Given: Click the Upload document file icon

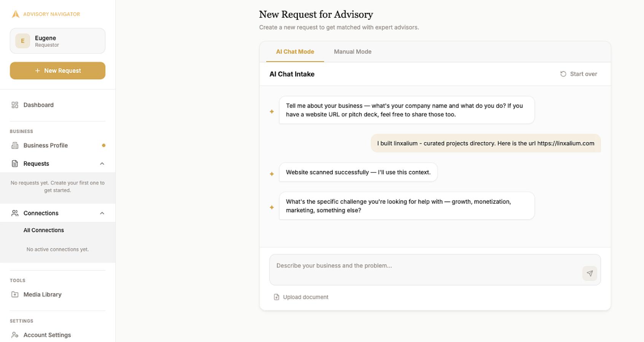Looking at the screenshot, I should coord(277,297).
